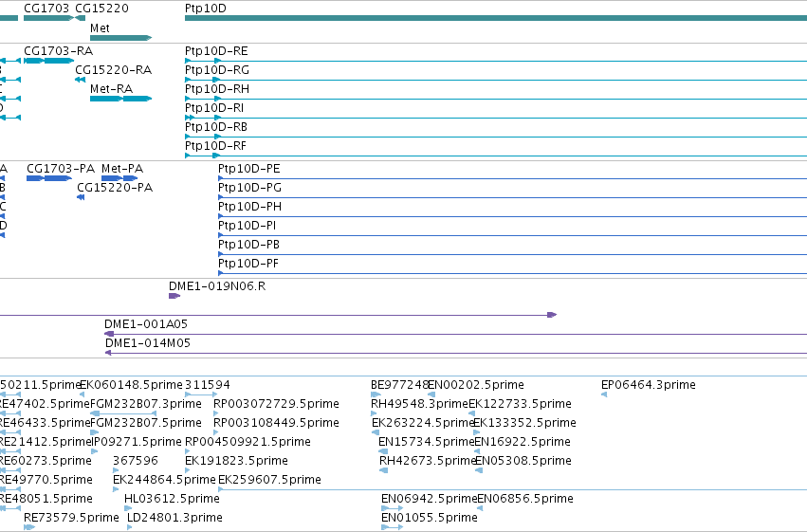This screenshot has width=807, height=532.
Task: Select the CG1703-PA protein glyph
Action: pyautogui.click(x=49, y=178)
